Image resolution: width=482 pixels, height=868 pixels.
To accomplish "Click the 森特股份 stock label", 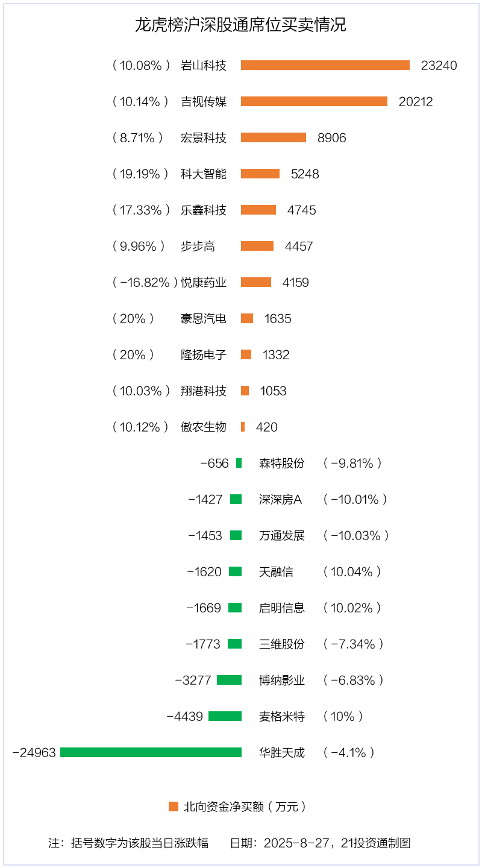I will click(x=282, y=463).
